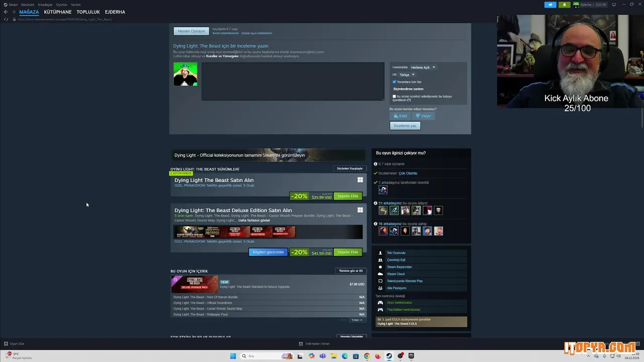Click the Steam Cloud icon

pyautogui.click(x=380, y=274)
